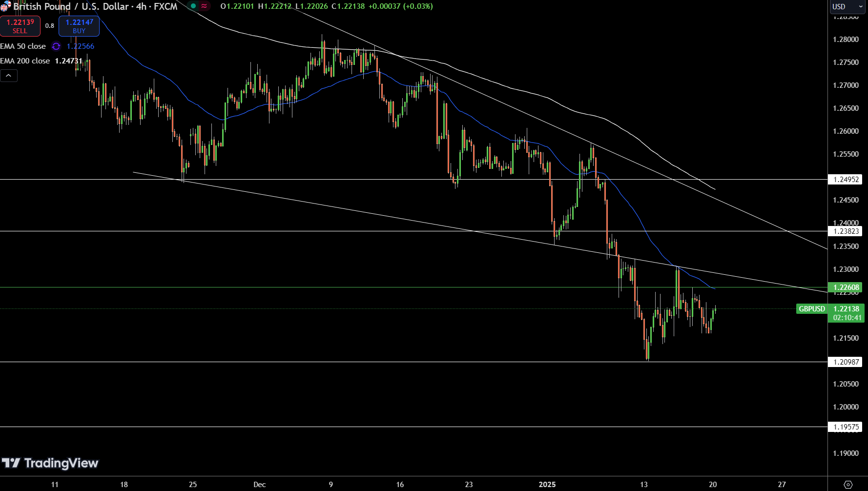
Task: Click the 2025 label on the time axis
Action: tap(547, 485)
